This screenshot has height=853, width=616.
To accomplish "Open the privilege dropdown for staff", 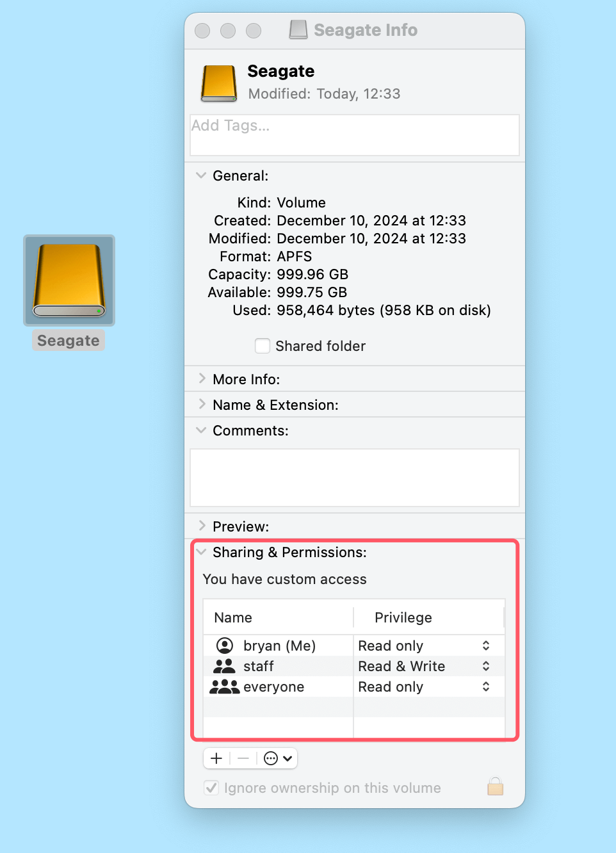I will (485, 666).
